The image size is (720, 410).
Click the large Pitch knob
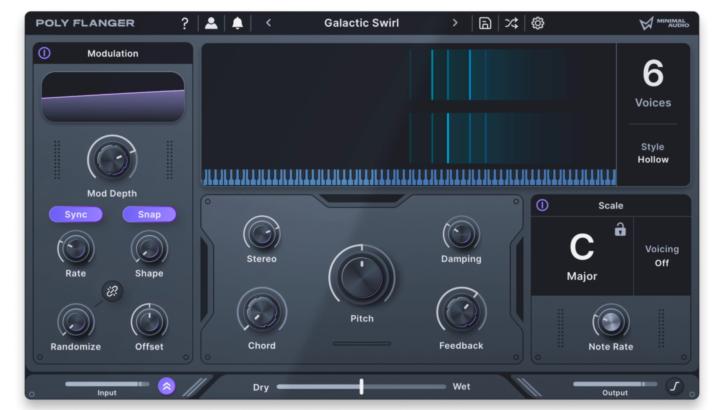[362, 277]
